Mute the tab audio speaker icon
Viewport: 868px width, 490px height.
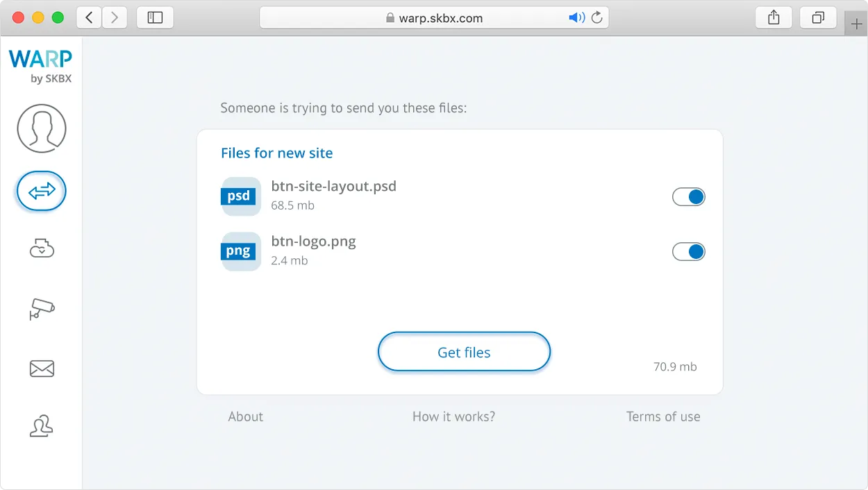point(576,18)
